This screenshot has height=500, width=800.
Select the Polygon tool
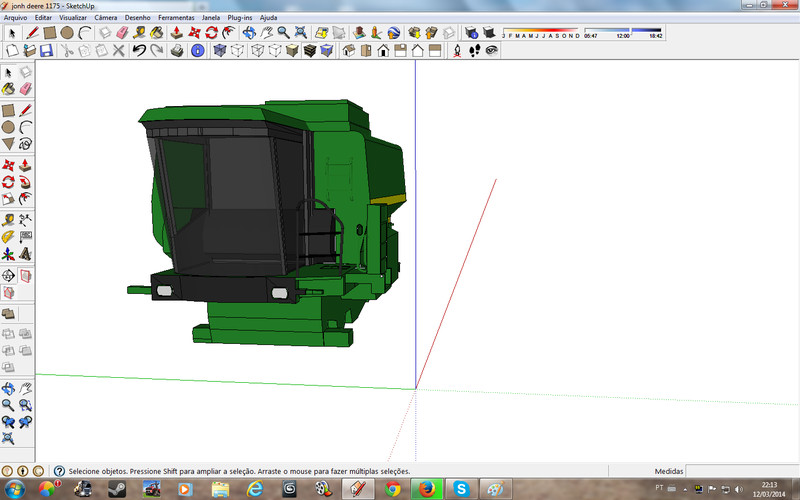pyautogui.click(x=8, y=144)
